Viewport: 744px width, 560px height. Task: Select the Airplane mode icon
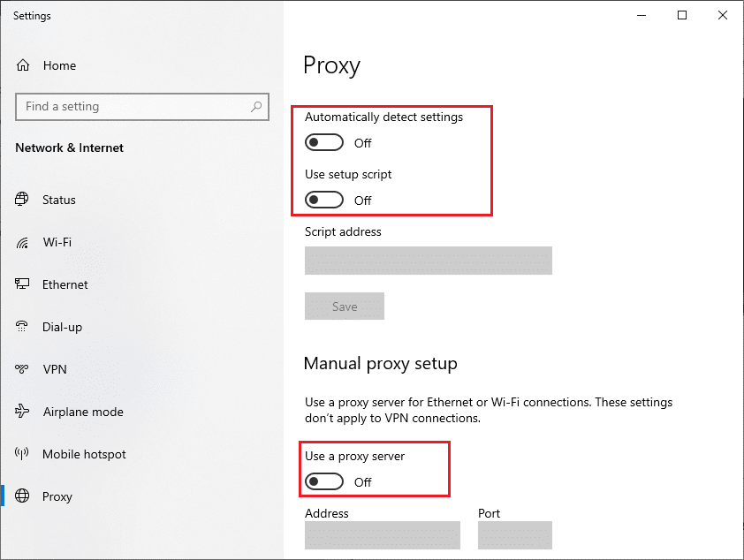(x=20, y=412)
